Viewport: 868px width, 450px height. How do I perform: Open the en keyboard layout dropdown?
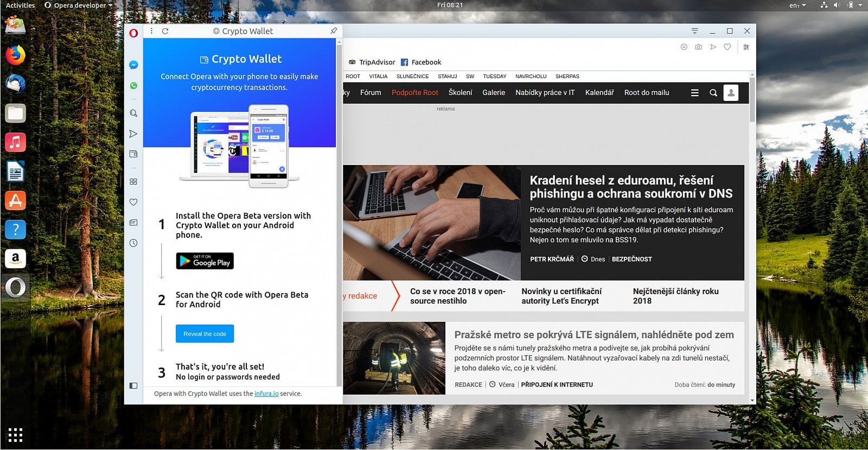[x=797, y=5]
